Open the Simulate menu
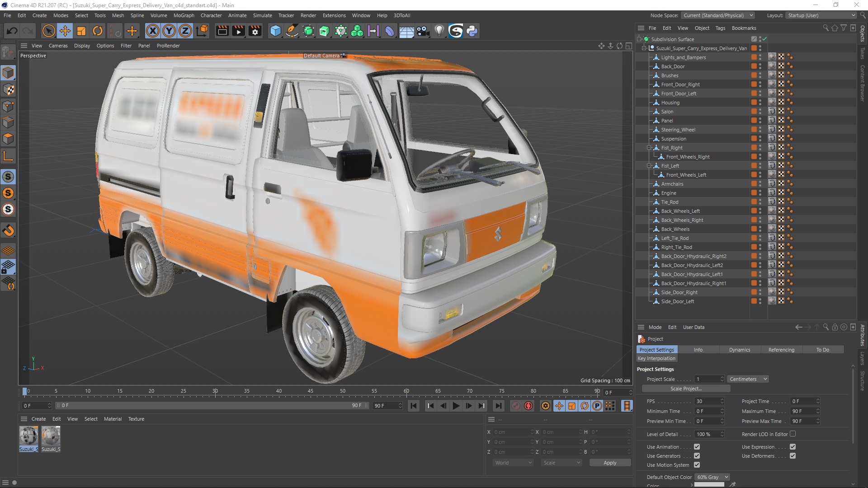 [x=262, y=15]
